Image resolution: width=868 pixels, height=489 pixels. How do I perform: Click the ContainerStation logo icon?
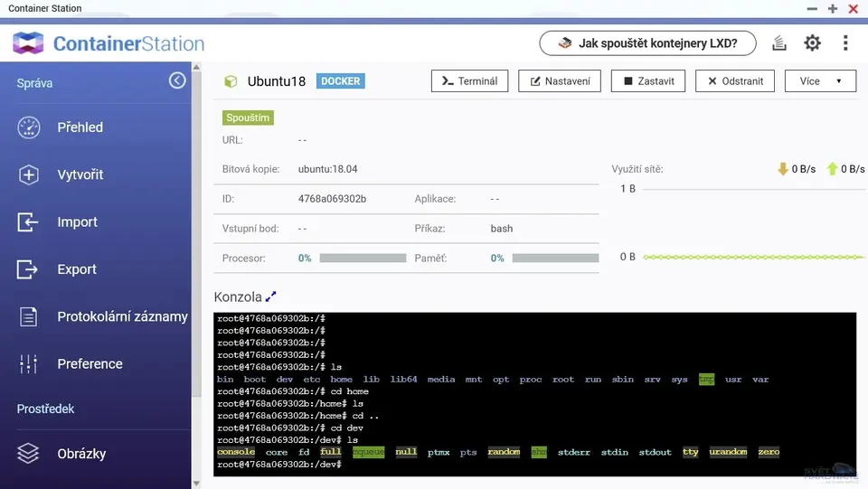tap(28, 42)
